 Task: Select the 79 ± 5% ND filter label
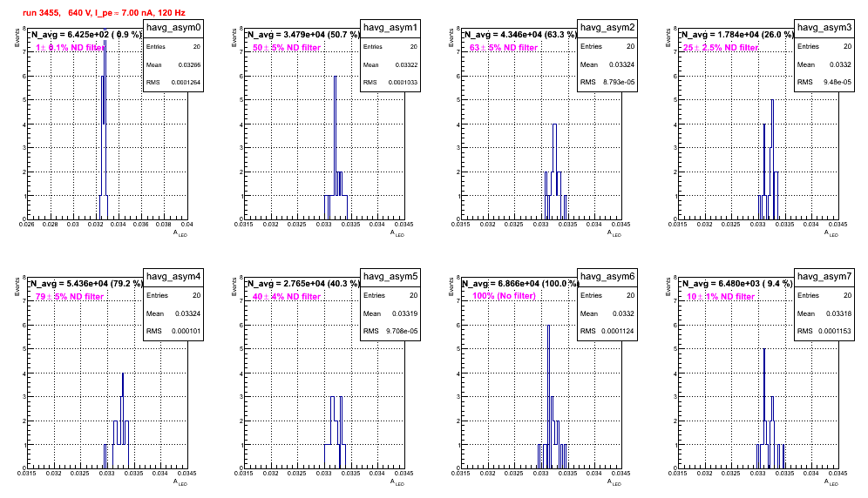coord(70,297)
